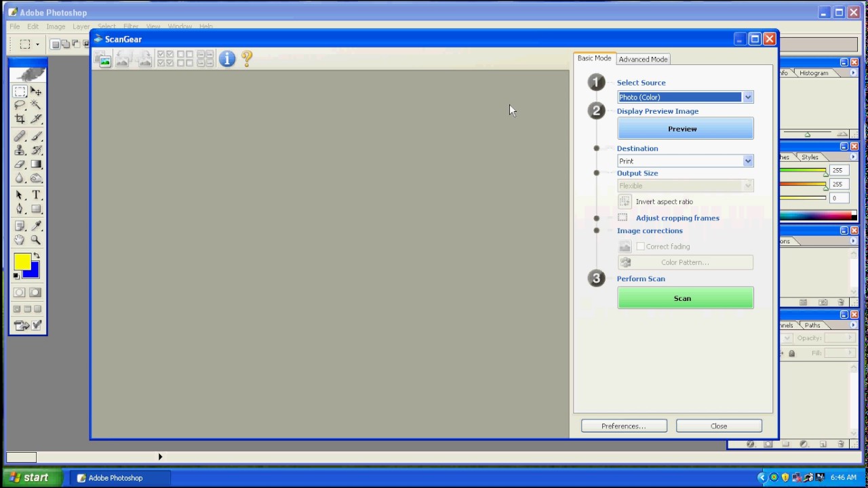Screen dimensions: 868x488
Task: Toggle Correct fading checkbox
Action: 640,247
